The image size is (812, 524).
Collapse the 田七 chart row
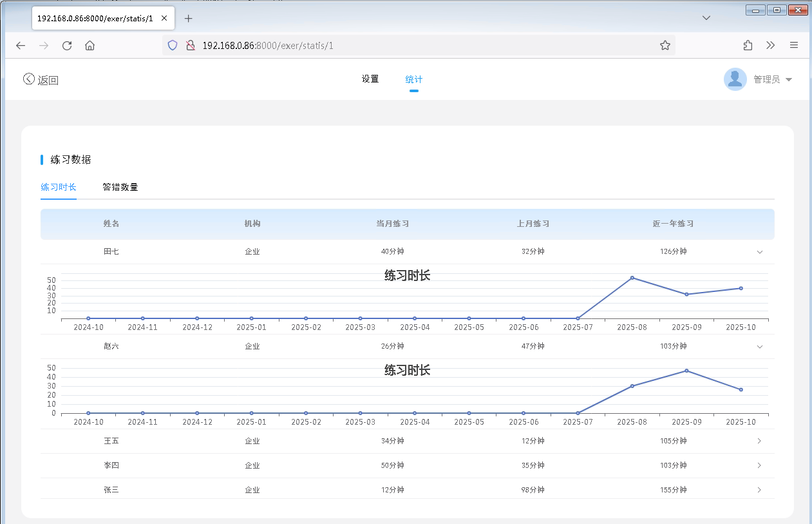coord(760,252)
